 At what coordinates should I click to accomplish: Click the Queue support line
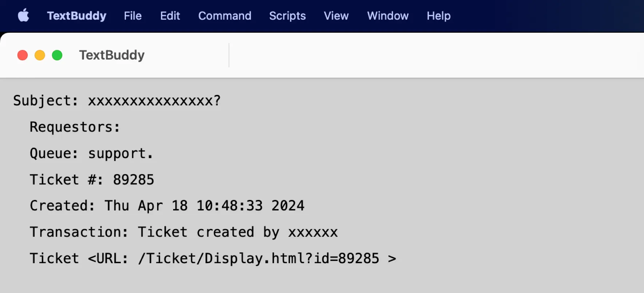click(91, 153)
